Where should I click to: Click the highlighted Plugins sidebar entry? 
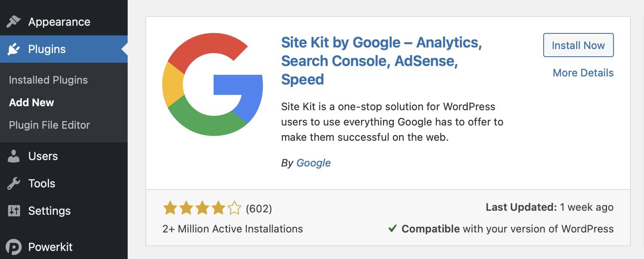pos(47,49)
